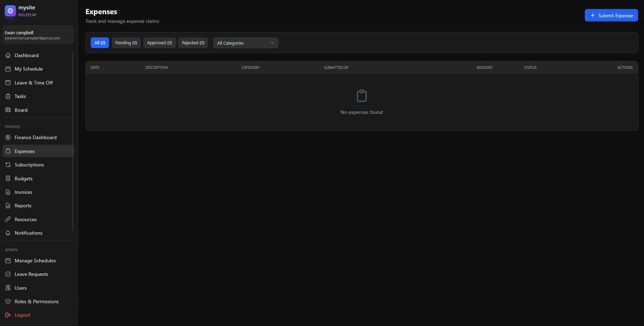Go to Invoices page

click(x=24, y=192)
